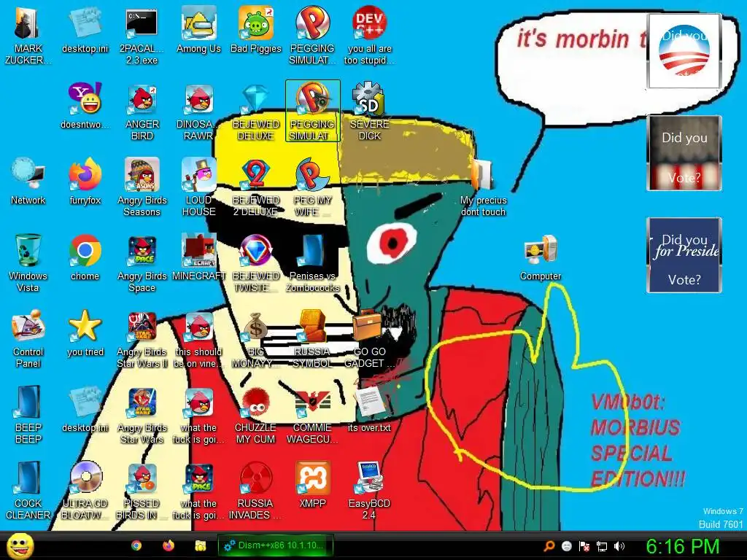Open Angry Birds Space shortcut
Screen dimensions: 747x560
142,262
